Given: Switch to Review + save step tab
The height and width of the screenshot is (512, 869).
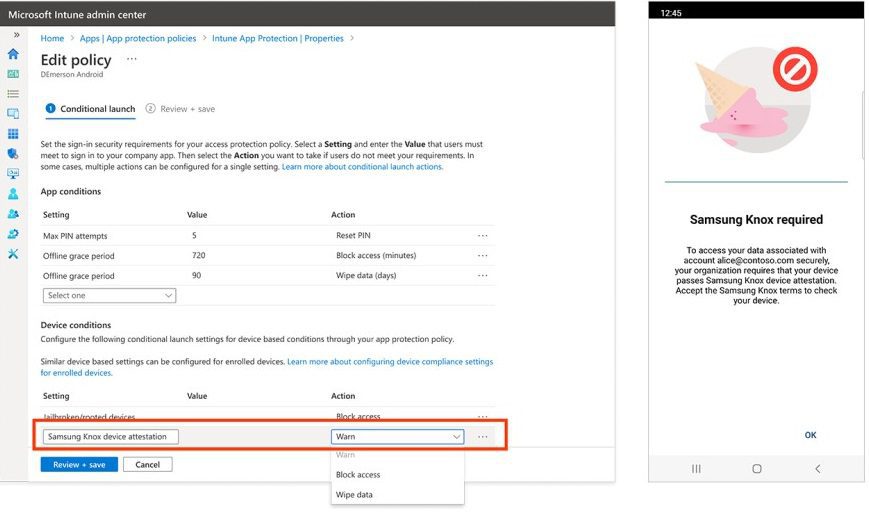Looking at the screenshot, I should pos(187,109).
